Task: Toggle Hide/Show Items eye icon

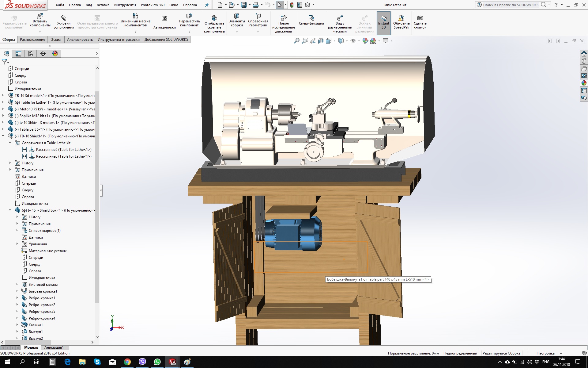Action: [353, 41]
